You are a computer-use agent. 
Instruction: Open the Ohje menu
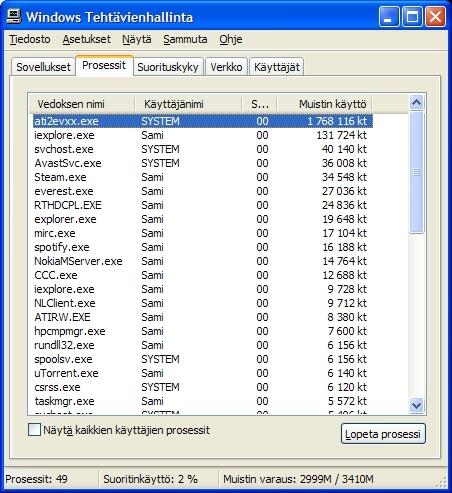[x=231, y=39]
